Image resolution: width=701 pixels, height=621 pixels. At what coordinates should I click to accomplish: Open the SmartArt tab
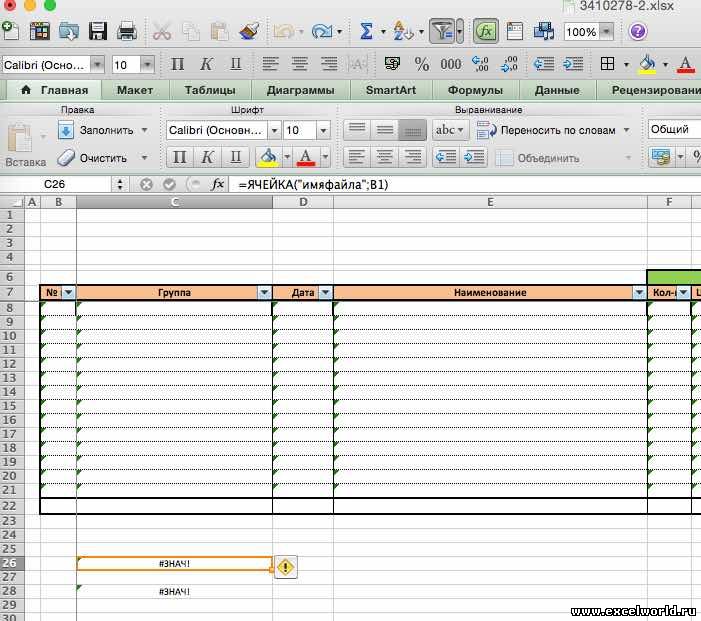[x=391, y=90]
